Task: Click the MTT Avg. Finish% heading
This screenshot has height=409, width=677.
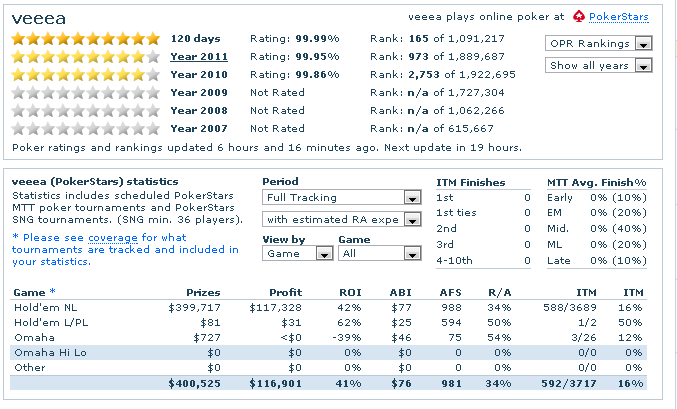Action: [x=597, y=182]
